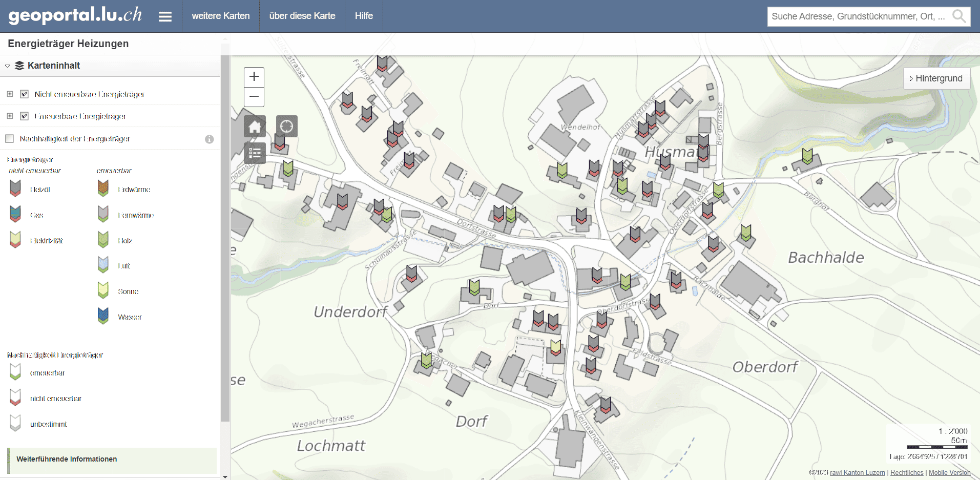Click the Holz legend marker icon
The height and width of the screenshot is (480, 980).
tap(103, 240)
